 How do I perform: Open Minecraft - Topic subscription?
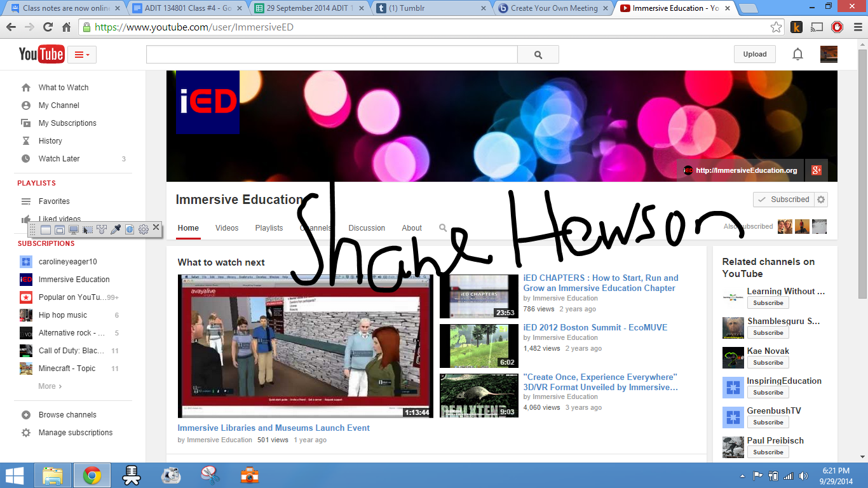coord(67,369)
